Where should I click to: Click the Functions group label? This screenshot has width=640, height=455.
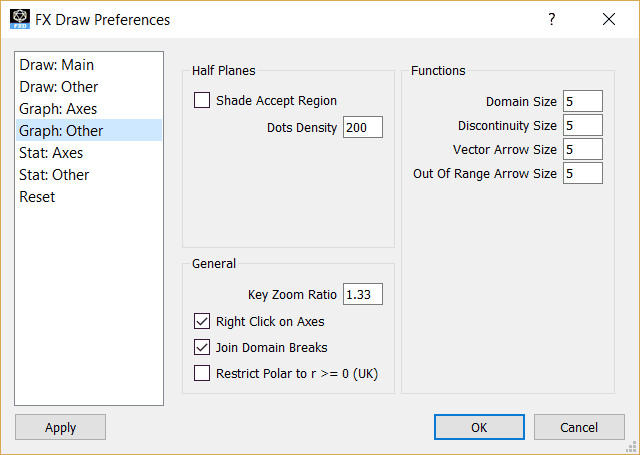(438, 71)
